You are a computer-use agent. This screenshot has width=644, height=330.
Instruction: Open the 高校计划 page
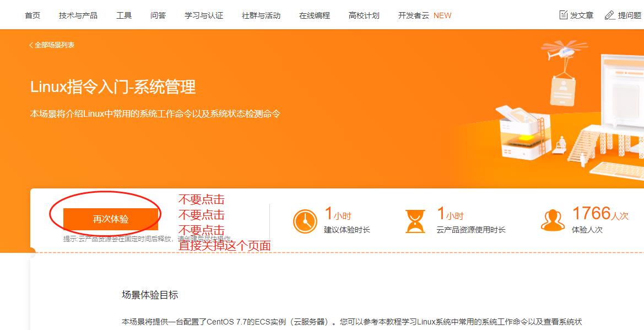pyautogui.click(x=364, y=15)
